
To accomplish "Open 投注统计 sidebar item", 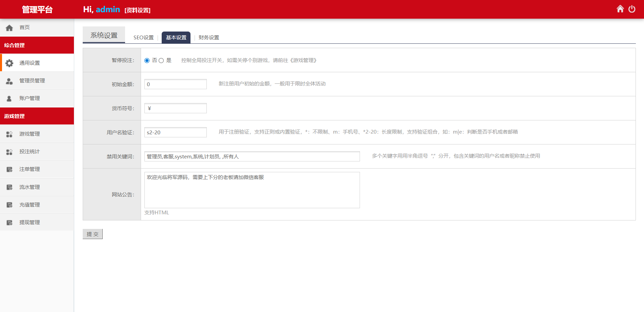I will click(x=37, y=152).
